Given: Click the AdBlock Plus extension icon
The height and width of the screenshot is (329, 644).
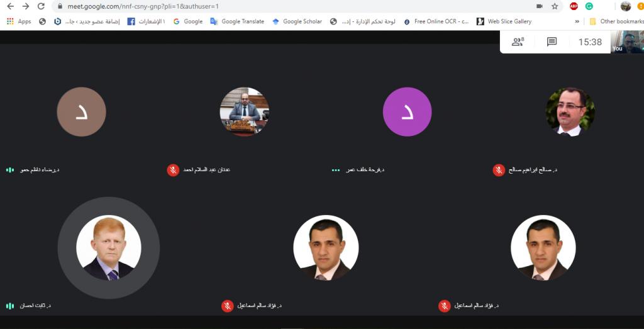Looking at the screenshot, I should coord(574,6).
